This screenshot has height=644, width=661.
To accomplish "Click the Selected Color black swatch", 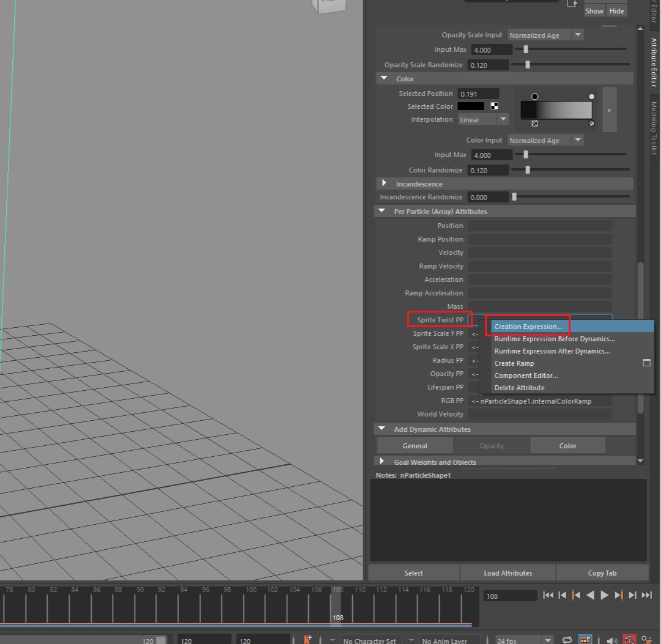I will (x=471, y=106).
